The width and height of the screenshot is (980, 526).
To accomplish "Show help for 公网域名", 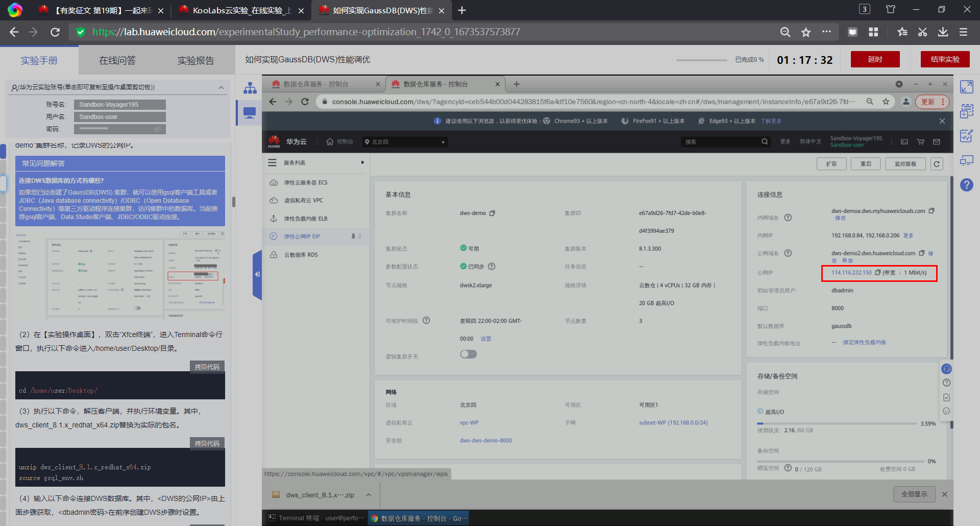I will pos(788,253).
